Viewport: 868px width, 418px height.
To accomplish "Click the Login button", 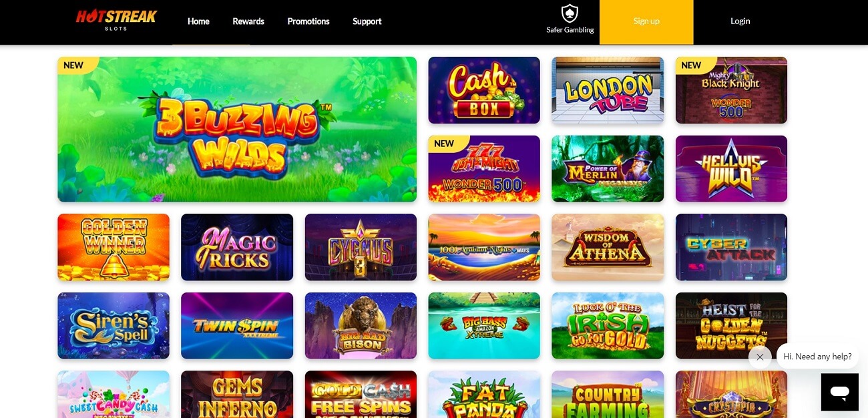I will click(740, 21).
